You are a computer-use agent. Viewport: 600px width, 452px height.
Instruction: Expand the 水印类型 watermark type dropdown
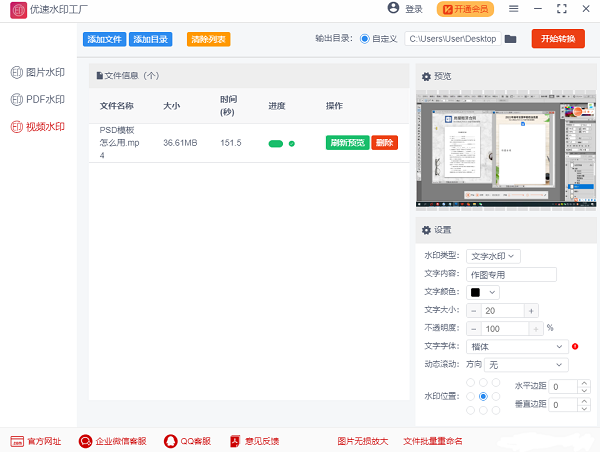tap(493, 256)
